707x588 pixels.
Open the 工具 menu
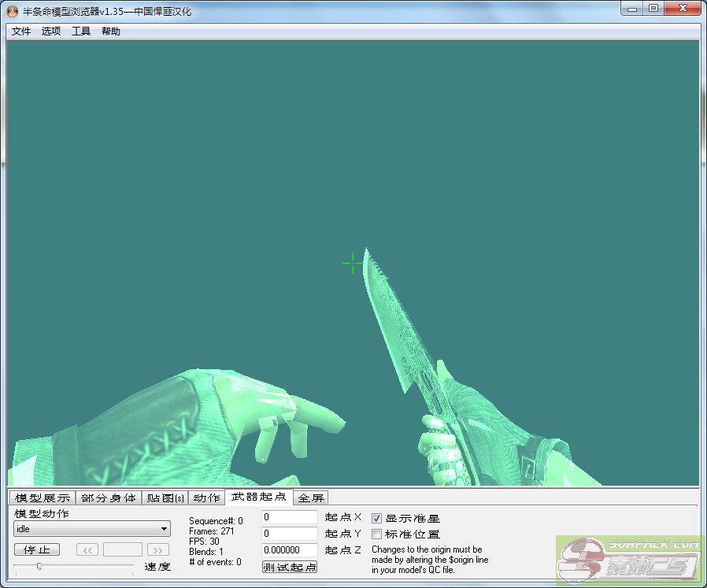point(81,31)
